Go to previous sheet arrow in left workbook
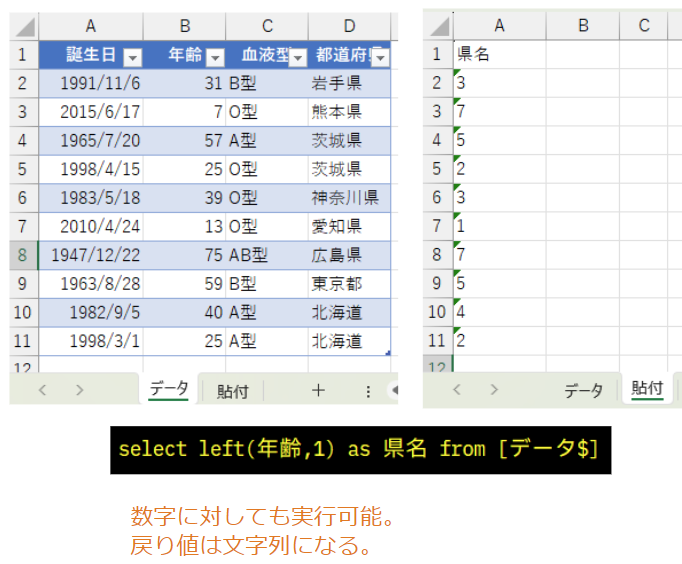 [x=42, y=390]
